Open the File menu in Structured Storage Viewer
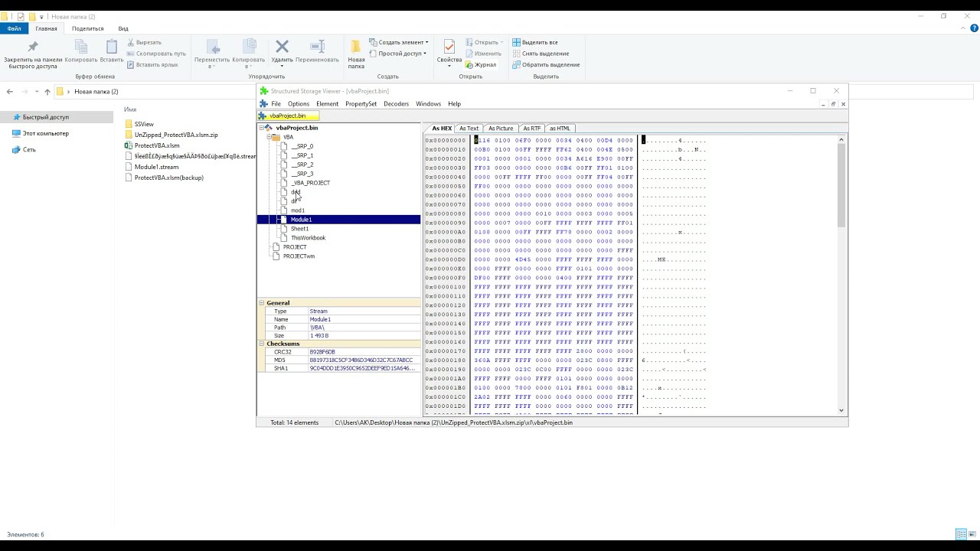 click(276, 104)
